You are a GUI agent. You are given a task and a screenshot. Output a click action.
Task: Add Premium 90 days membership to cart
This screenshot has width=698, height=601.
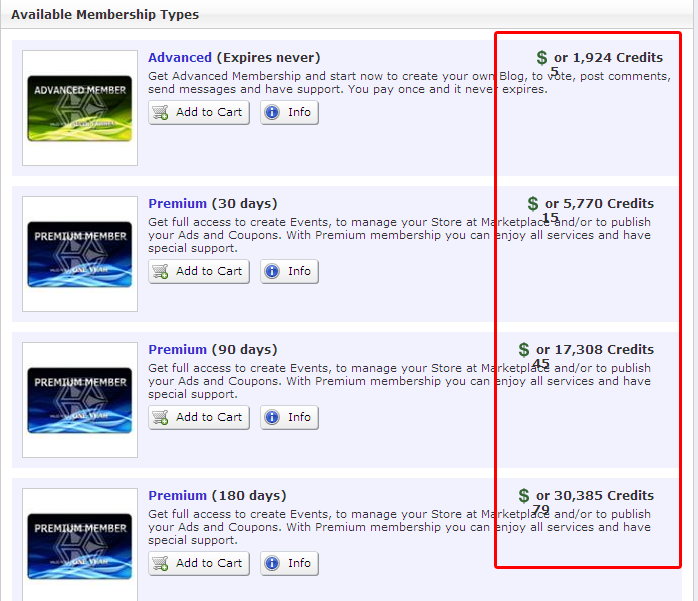point(199,417)
